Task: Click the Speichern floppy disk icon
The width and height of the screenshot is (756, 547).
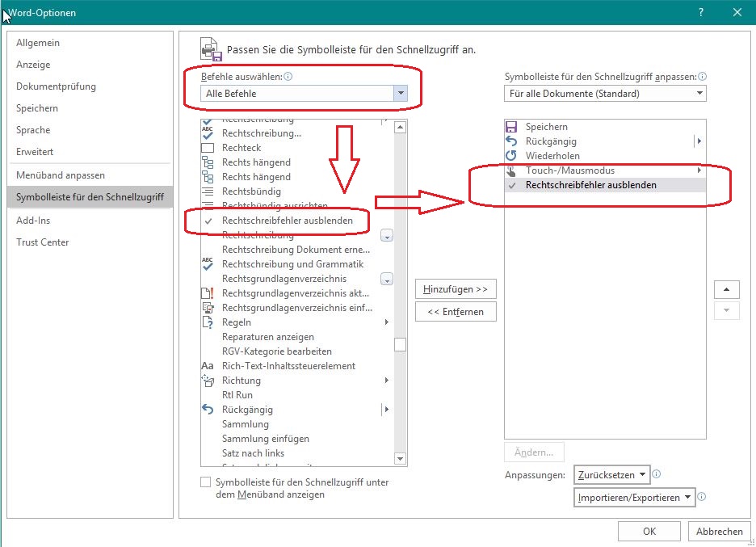Action: 511,127
